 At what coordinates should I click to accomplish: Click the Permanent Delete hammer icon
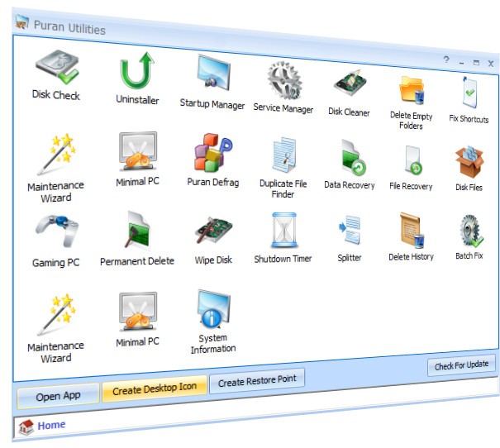click(138, 231)
